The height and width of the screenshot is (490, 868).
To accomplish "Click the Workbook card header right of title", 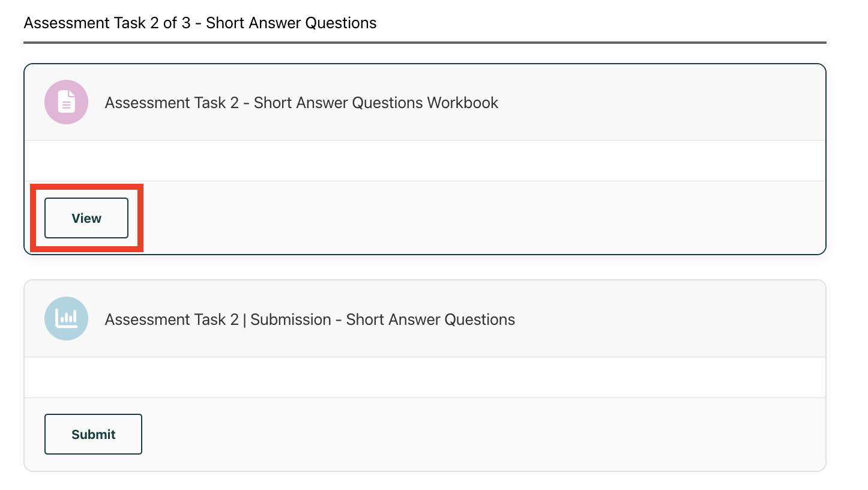I will [660, 103].
